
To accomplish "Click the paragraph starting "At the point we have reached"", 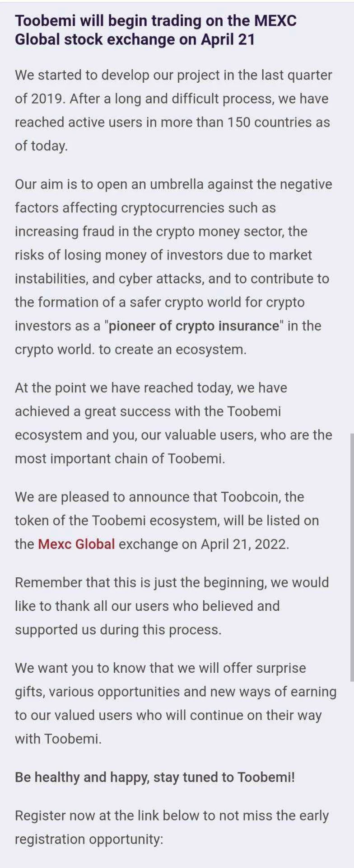I will click(x=173, y=423).
